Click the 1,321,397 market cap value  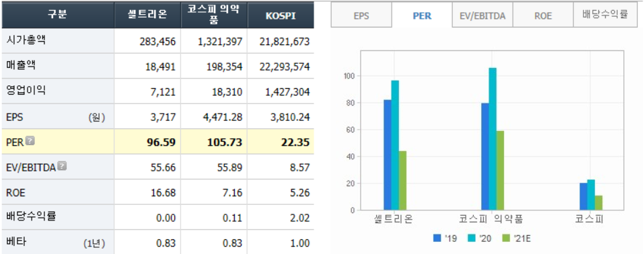(x=219, y=42)
